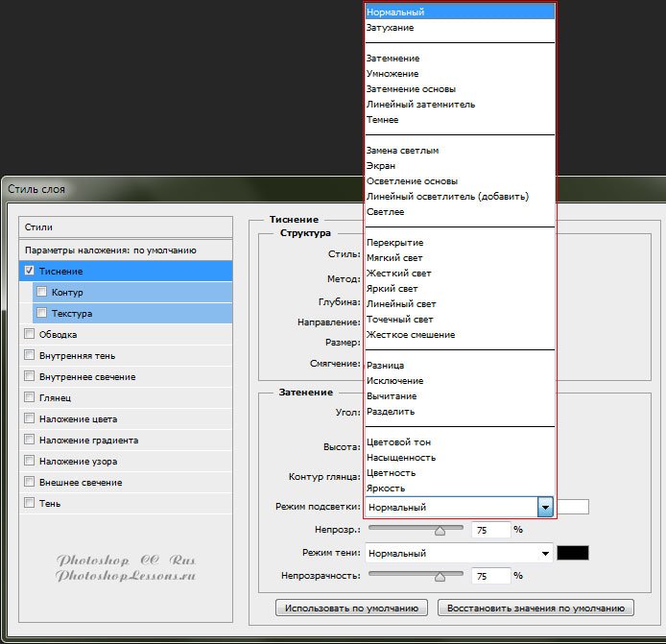The image size is (666, 644).
Task: Uncheck the Тиснение style checkbox
Action: pyautogui.click(x=30, y=272)
